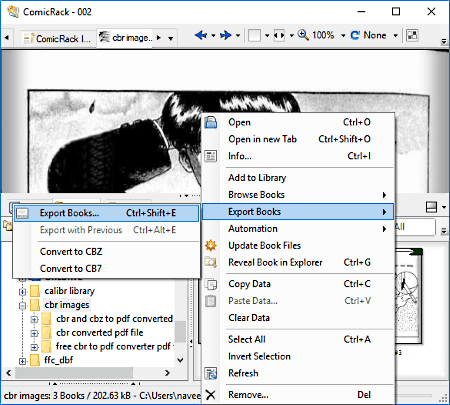450x405 pixels.
Task: Click the fit-width page icon
Action: [279, 35]
